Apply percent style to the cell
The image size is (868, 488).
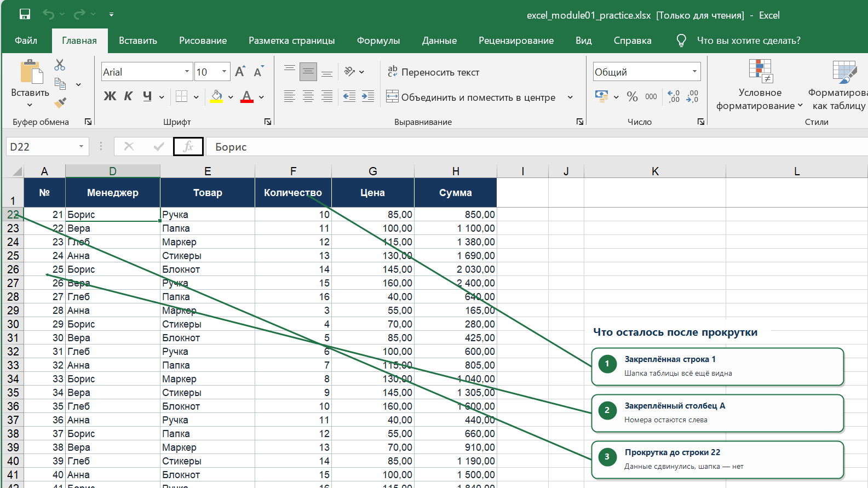point(633,96)
